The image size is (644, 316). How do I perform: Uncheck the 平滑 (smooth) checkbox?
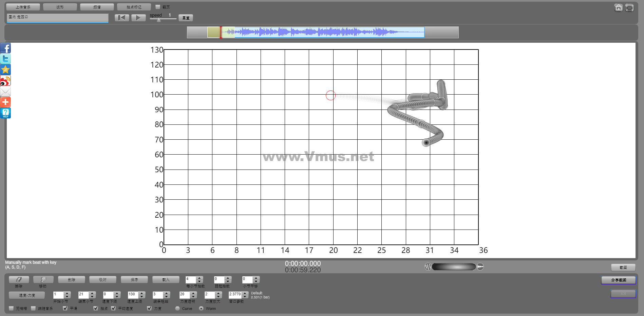point(65,308)
